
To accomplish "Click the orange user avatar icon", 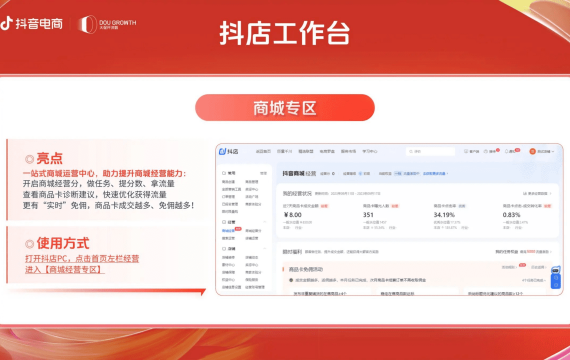I will point(533,151).
